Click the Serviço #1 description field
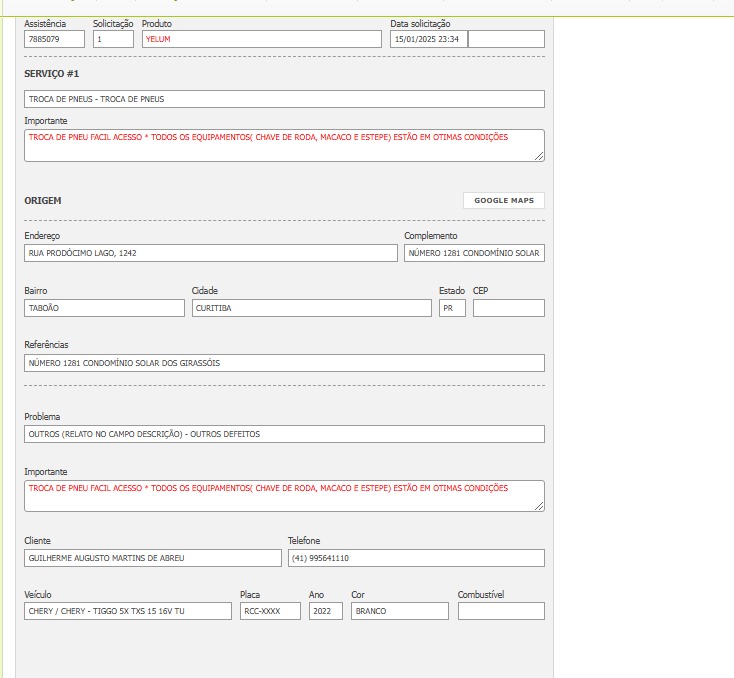Image resolution: width=734 pixels, height=678 pixels. 284,99
